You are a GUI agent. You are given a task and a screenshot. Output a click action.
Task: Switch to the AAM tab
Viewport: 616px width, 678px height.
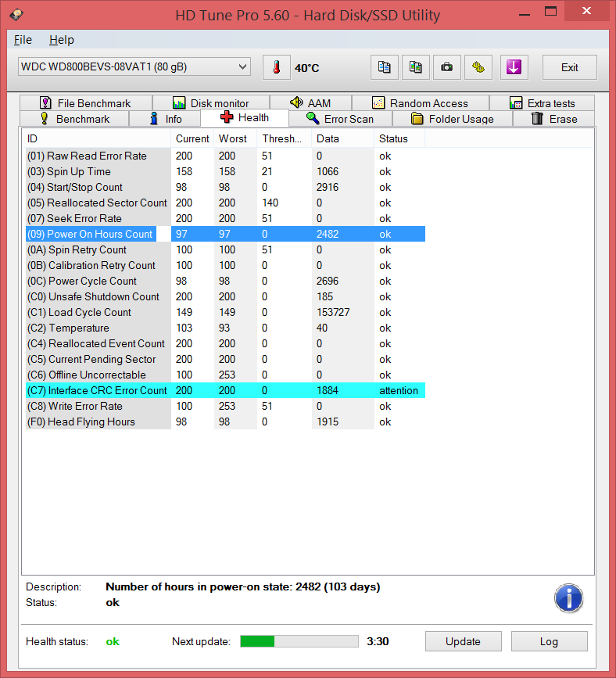click(310, 103)
